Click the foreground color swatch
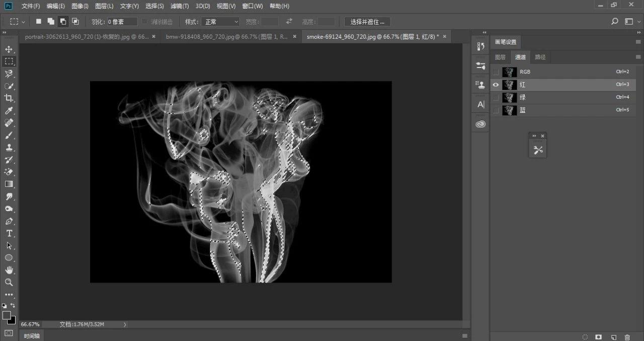 pos(7,315)
